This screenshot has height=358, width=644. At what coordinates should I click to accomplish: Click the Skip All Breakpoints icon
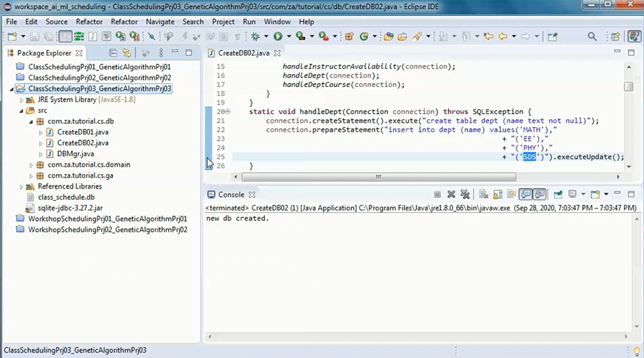click(152, 36)
